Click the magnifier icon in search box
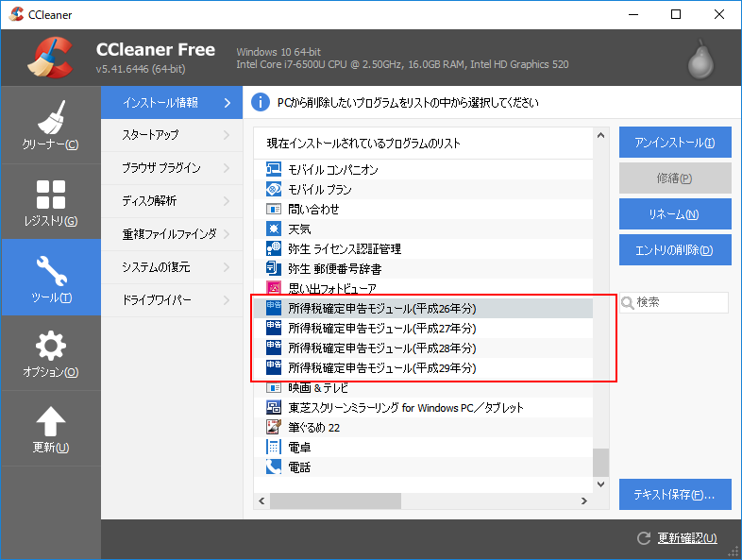This screenshot has height=560, width=742. click(628, 302)
